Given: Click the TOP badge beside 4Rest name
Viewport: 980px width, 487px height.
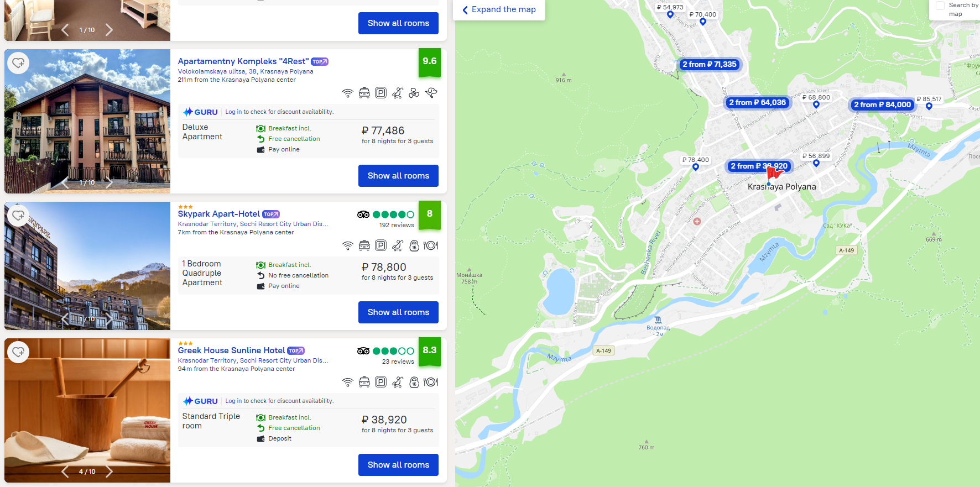Looking at the screenshot, I should coord(320,62).
